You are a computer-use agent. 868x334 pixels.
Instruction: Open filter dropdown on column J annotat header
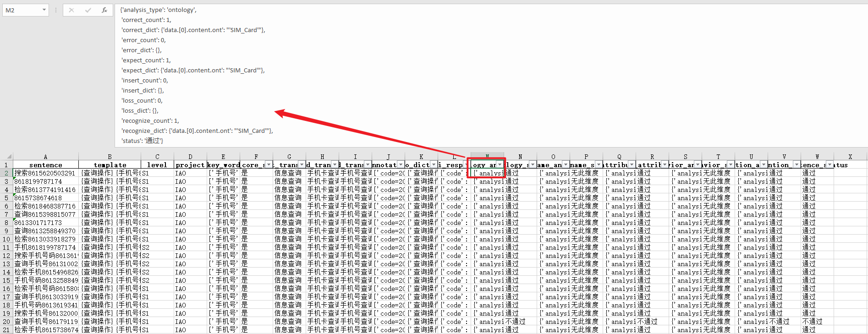click(x=401, y=164)
